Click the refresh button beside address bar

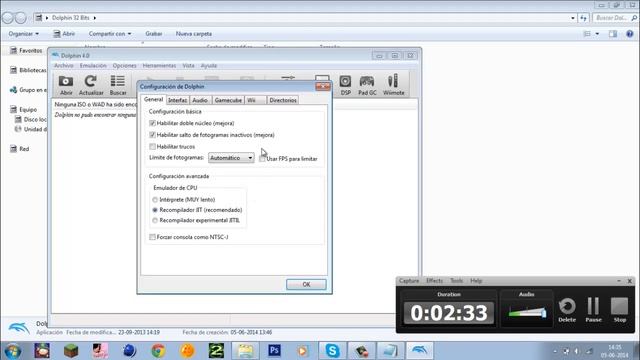(x=583, y=18)
